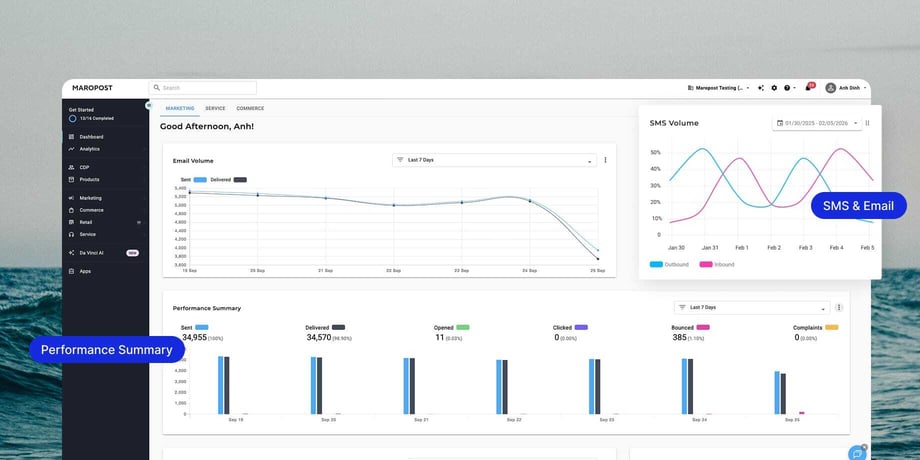This screenshot has width=920, height=460.
Task: Open SMS Volume date range dropdown
Action: click(x=817, y=123)
